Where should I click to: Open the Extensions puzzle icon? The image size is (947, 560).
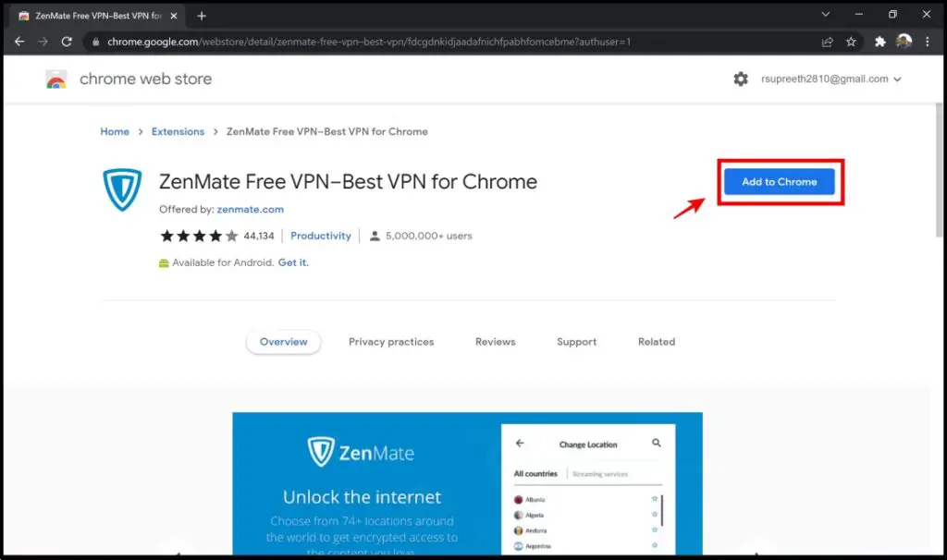click(x=880, y=42)
